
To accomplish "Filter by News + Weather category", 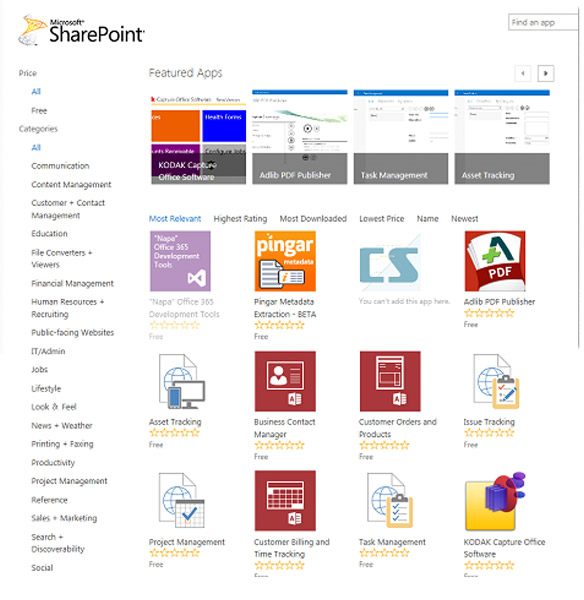I will point(62,426).
